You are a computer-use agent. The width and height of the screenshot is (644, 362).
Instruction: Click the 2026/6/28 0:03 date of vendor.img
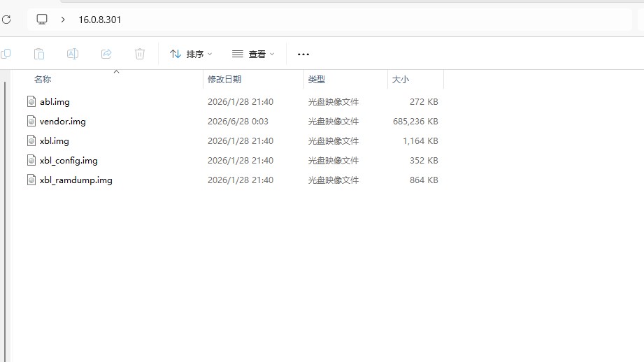[238, 122]
